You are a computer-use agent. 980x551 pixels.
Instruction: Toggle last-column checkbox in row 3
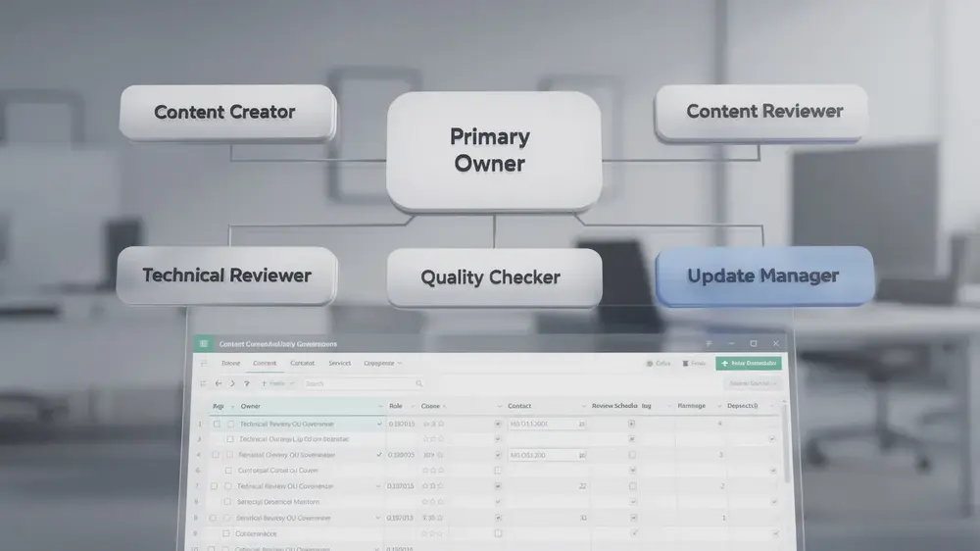coord(772,439)
